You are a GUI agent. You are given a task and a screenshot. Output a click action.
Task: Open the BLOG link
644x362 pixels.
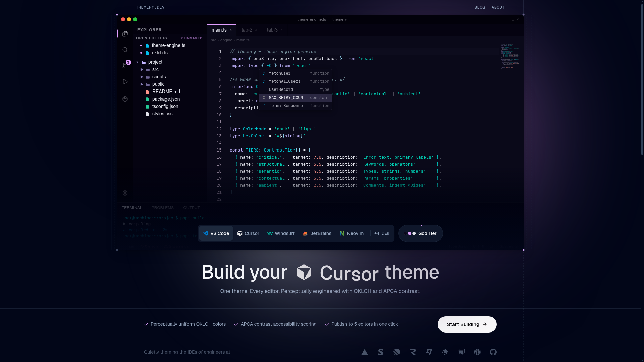click(x=480, y=7)
